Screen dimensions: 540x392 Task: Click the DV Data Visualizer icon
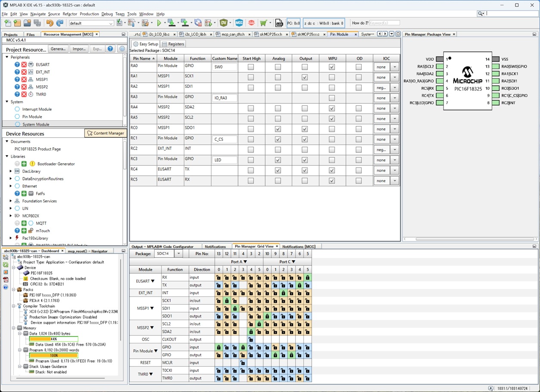[223, 23]
